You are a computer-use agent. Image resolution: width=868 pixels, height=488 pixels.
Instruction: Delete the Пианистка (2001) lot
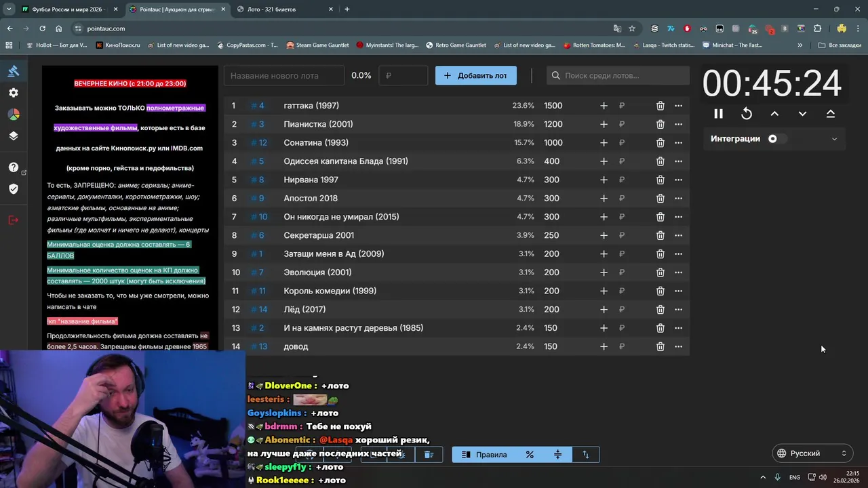[660, 124]
